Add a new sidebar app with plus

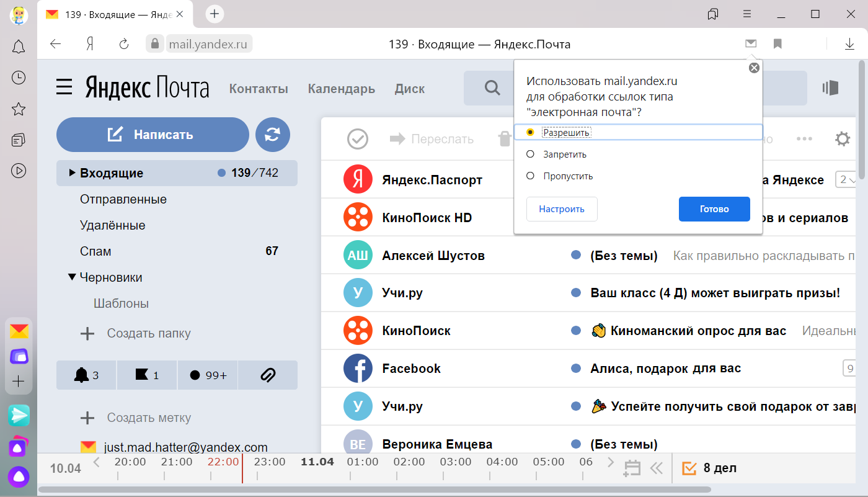(19, 382)
